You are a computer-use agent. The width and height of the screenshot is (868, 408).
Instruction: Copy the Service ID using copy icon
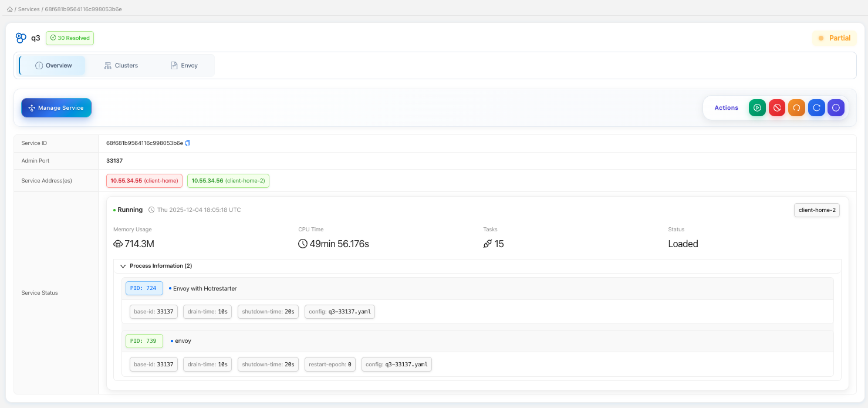click(x=188, y=143)
